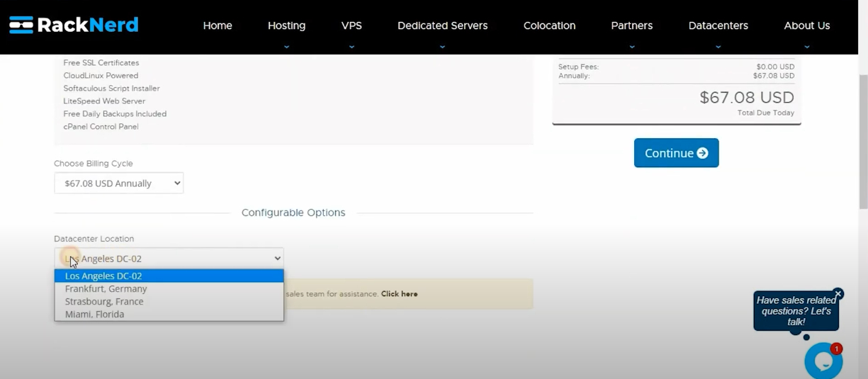Click the LiteSpeed Web Server text
This screenshot has height=379, width=868.
pyautogui.click(x=104, y=101)
